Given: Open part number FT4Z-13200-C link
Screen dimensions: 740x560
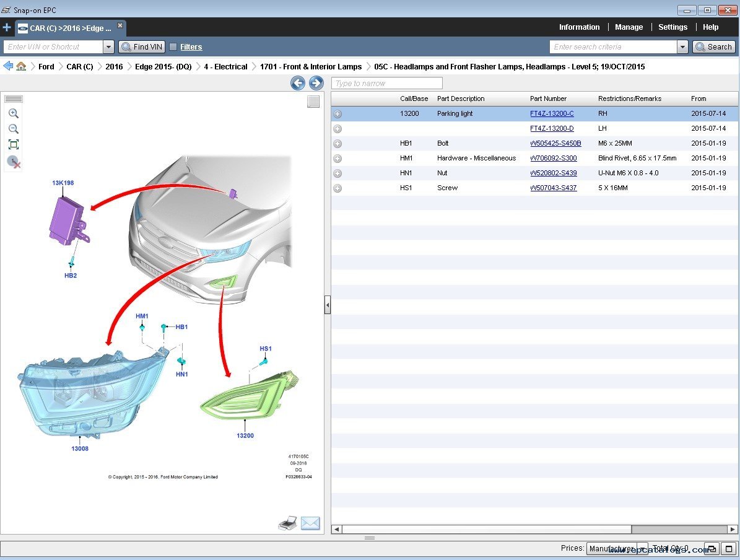Looking at the screenshot, I should [x=552, y=114].
